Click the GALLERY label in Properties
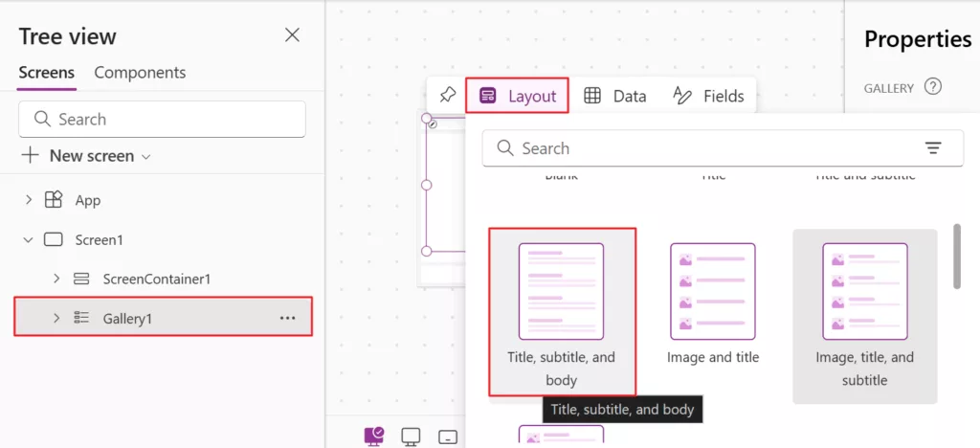 (x=889, y=88)
